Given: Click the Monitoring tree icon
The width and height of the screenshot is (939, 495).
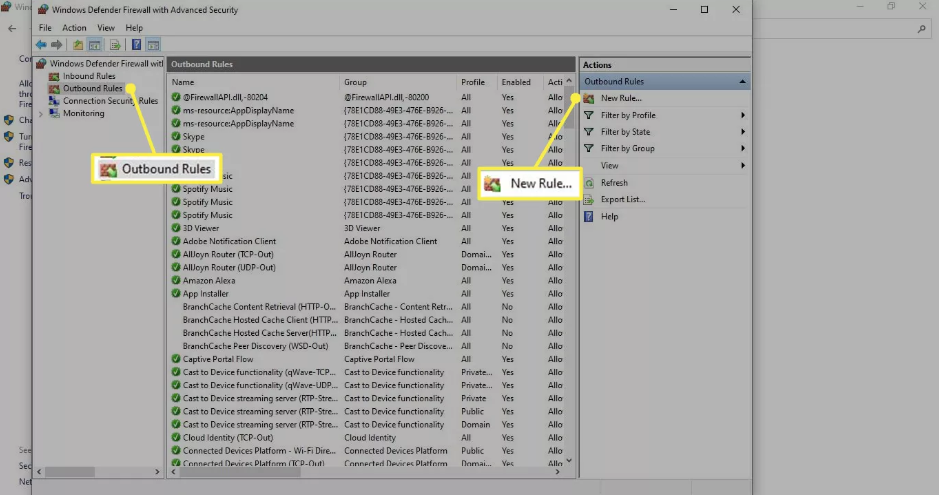Looking at the screenshot, I should pos(54,113).
